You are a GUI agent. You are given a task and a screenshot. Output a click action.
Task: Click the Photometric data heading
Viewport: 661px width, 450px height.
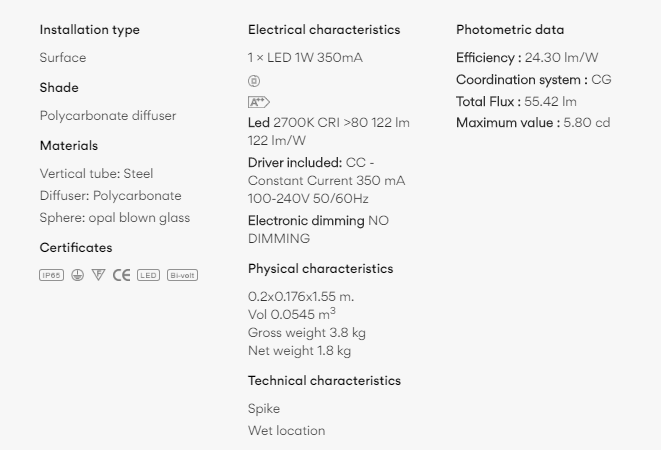tap(510, 30)
